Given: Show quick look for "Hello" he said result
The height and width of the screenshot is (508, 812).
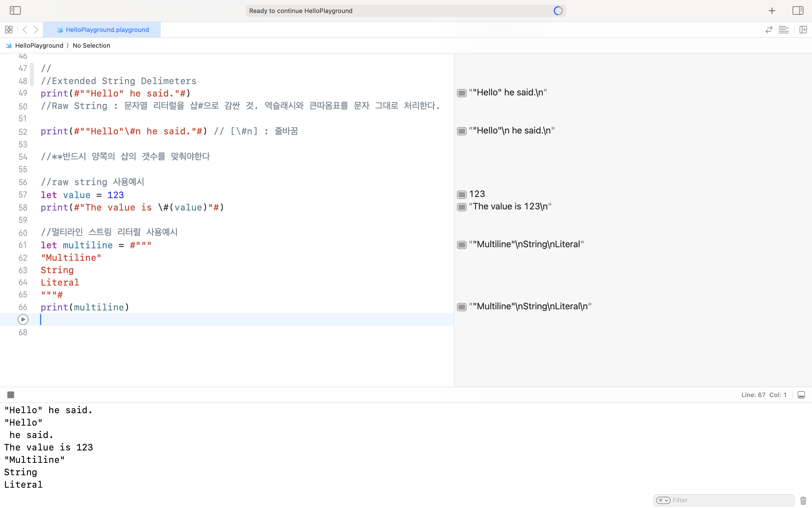Looking at the screenshot, I should (462, 93).
